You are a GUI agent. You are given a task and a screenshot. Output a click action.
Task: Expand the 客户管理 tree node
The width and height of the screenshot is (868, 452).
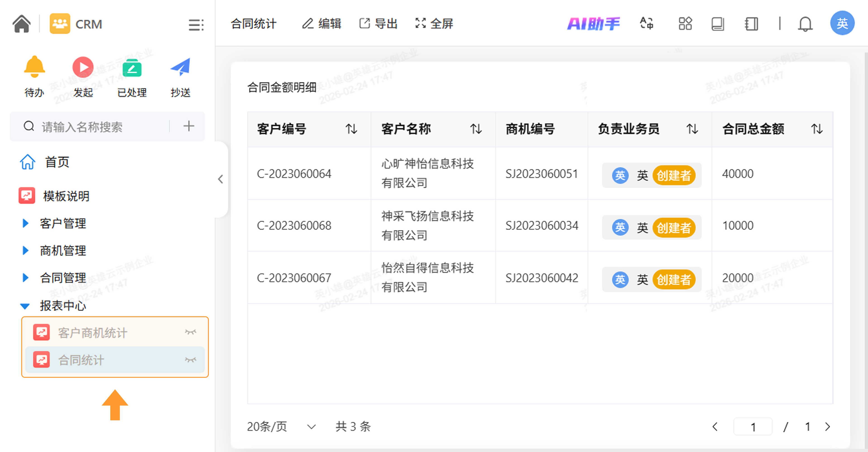coord(25,223)
